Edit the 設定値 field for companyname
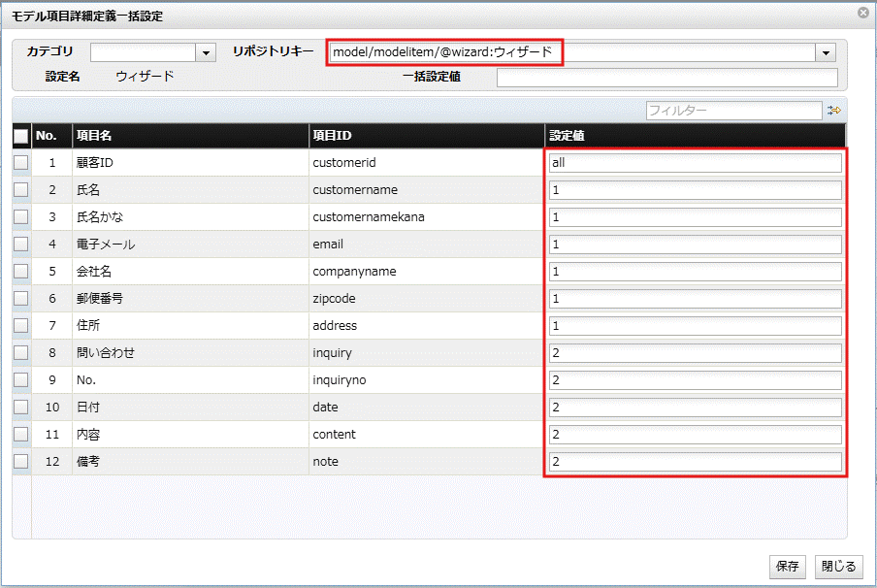The width and height of the screenshot is (877, 588). [x=696, y=272]
